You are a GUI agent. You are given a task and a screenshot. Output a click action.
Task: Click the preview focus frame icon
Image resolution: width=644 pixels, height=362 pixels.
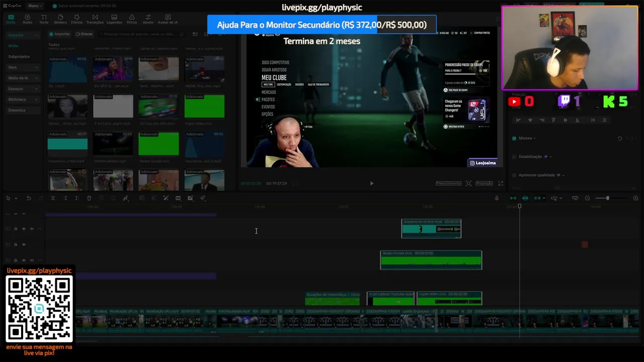pos(468,184)
